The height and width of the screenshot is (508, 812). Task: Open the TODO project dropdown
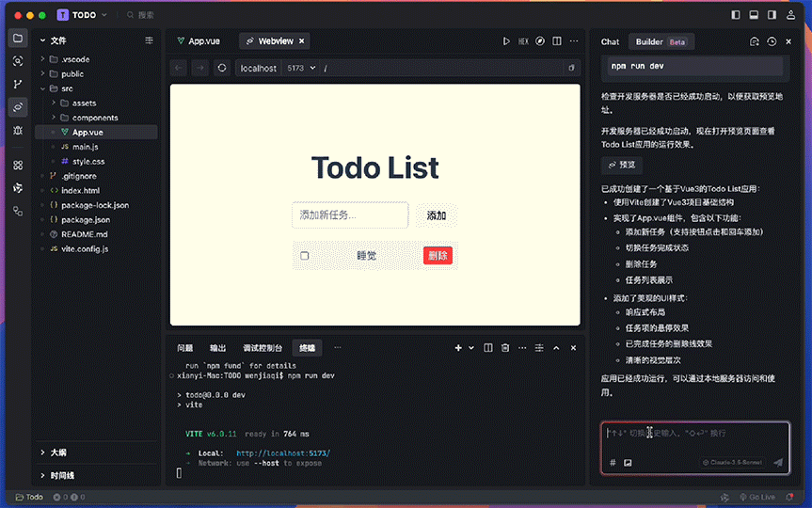pos(83,15)
